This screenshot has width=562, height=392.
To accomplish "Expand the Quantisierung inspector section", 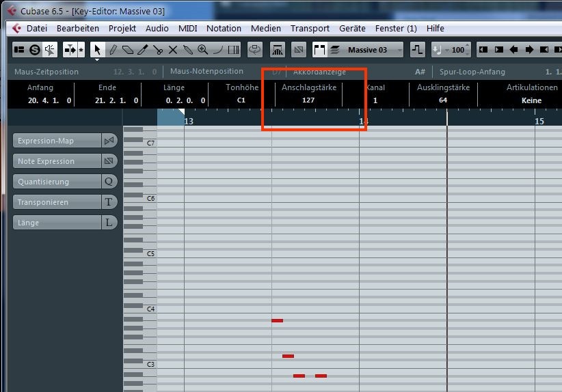I will click(x=57, y=182).
